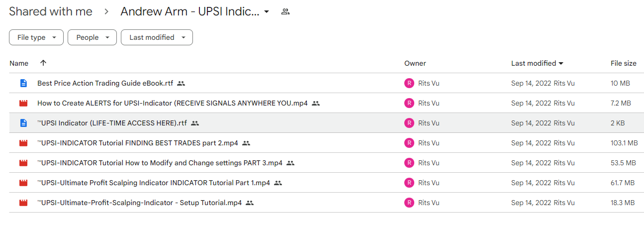This screenshot has width=644, height=229.
Task: Click the document icon for Best Price Action Trading Guide eBook.rtf
Action: (23, 83)
